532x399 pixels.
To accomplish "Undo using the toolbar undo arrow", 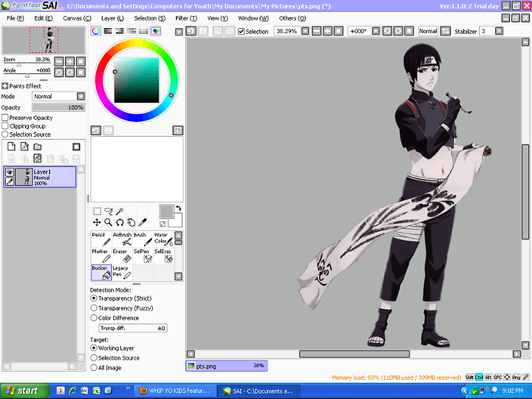I will (191, 31).
